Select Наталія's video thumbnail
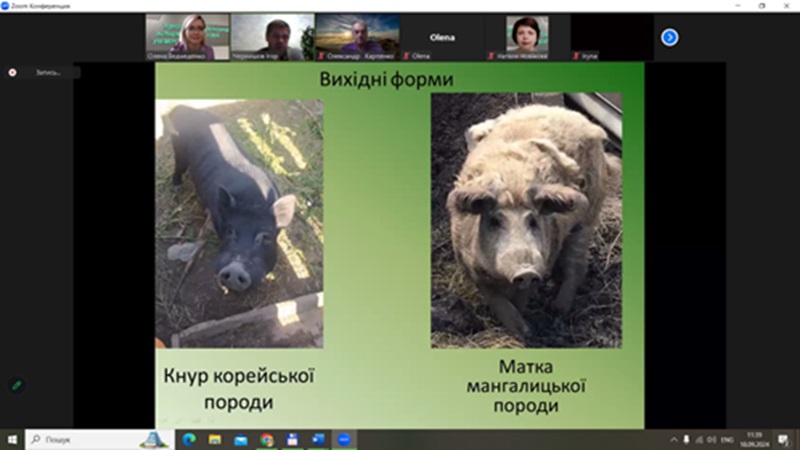Screen dimensions: 800x450 click(527, 37)
